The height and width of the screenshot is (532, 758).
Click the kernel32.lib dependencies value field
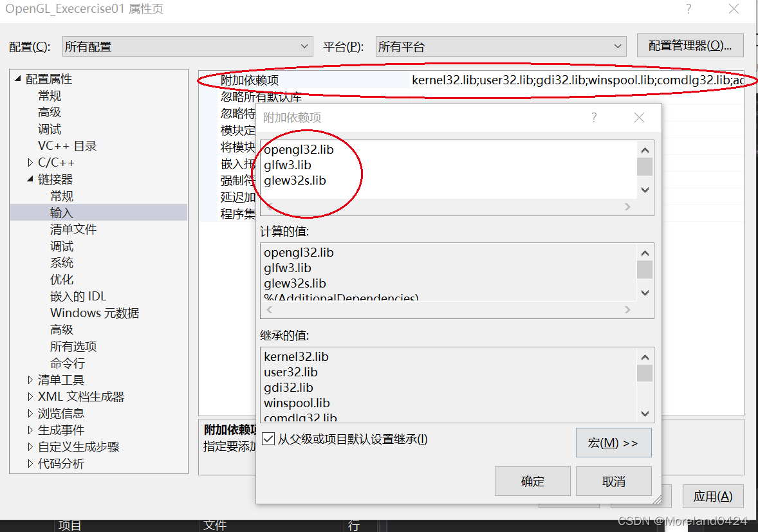[x=577, y=80]
